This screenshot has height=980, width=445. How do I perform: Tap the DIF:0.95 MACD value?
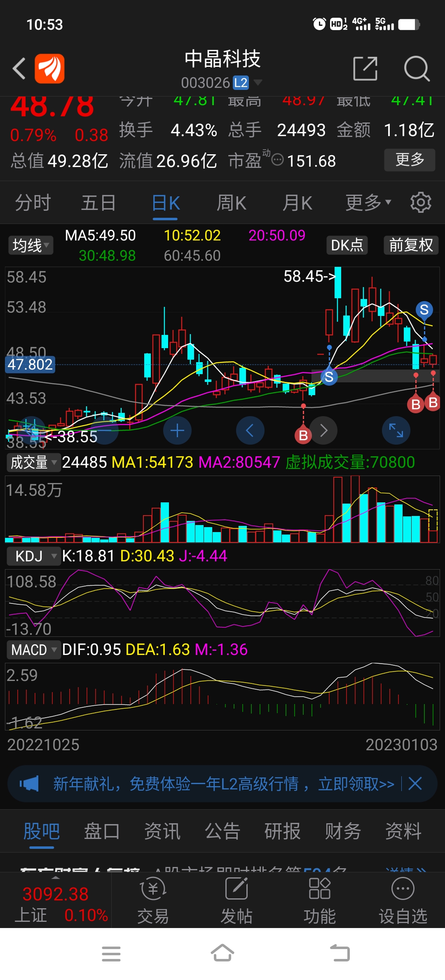point(91,650)
